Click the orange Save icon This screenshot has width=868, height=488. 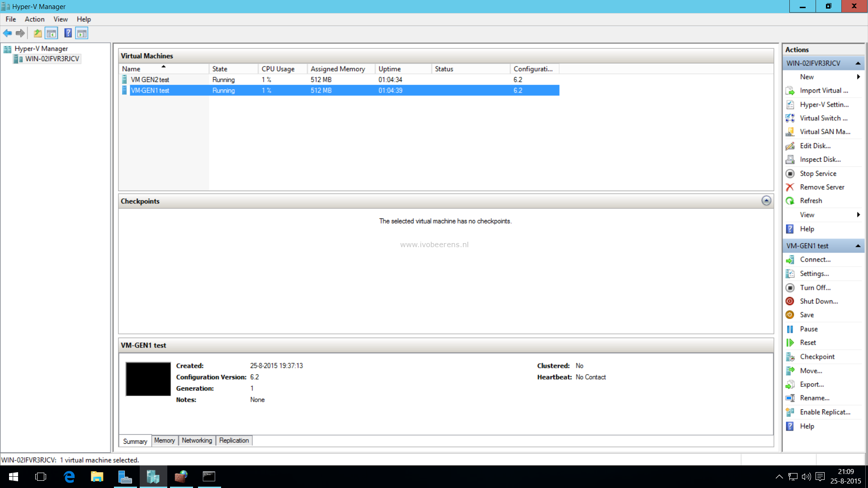790,315
